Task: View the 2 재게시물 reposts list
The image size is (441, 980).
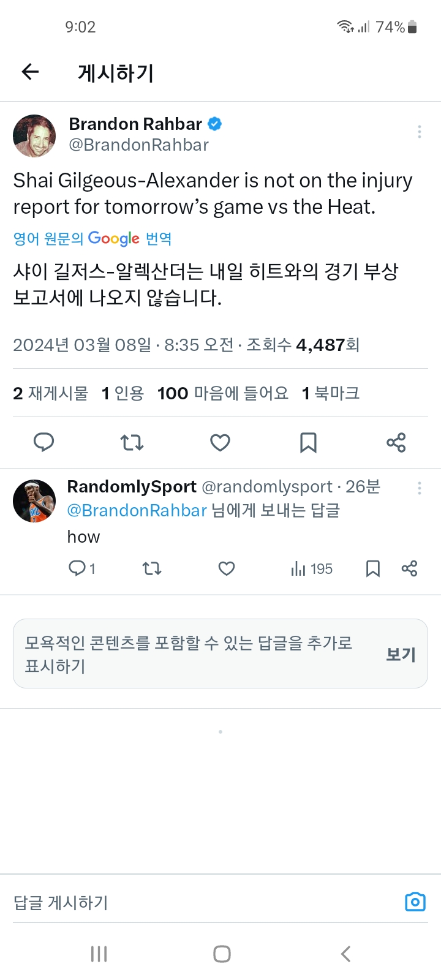Action: coord(51,393)
